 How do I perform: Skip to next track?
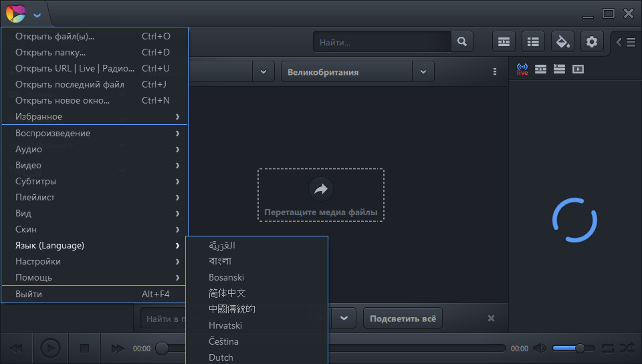point(118,349)
